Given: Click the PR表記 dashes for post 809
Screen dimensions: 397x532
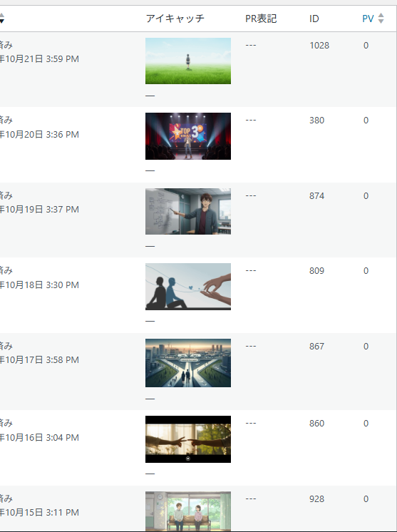Looking at the screenshot, I should [x=251, y=271].
